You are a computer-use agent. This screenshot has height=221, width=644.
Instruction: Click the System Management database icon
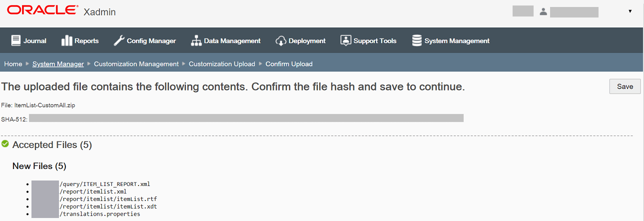pos(417,41)
